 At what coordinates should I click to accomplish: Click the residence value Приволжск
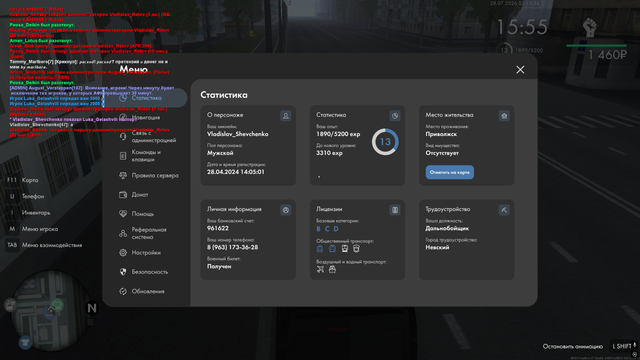click(441, 134)
